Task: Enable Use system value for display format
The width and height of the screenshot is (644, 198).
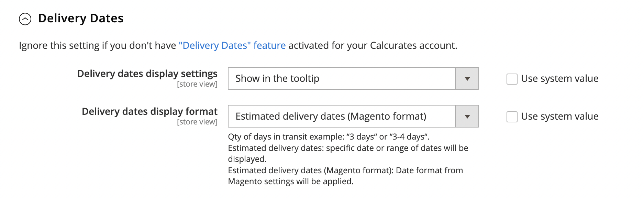Action: (512, 117)
